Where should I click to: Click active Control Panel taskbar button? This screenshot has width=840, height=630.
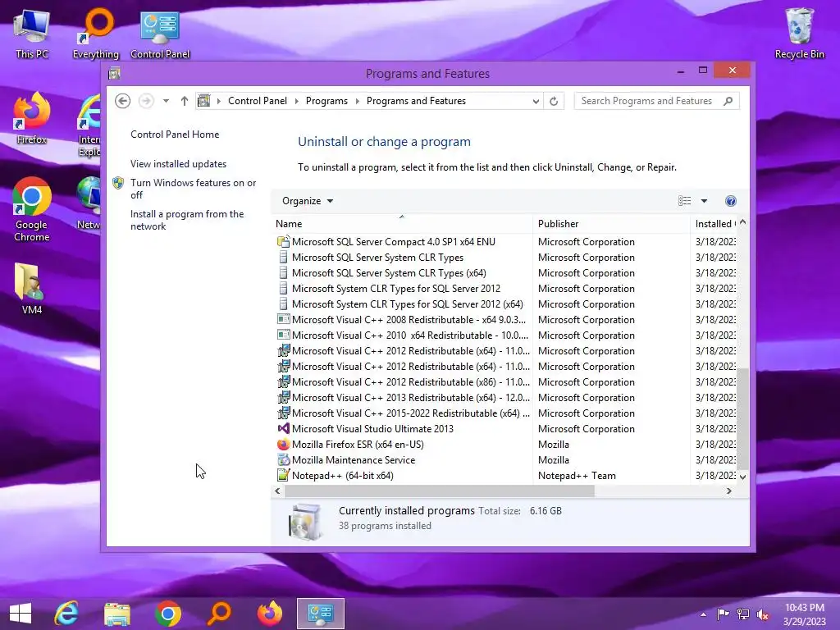pos(321,614)
